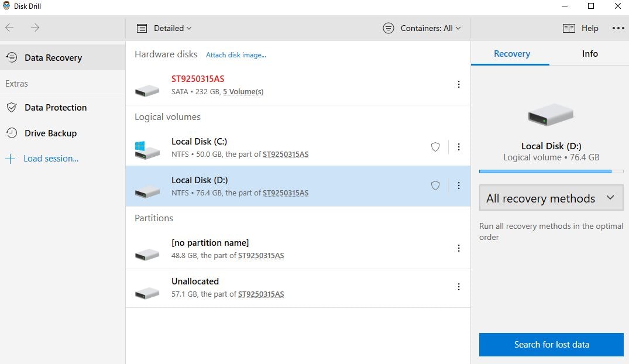Image resolution: width=629 pixels, height=364 pixels.
Task: Expand the All recovery methods dropdown
Action: [551, 198]
